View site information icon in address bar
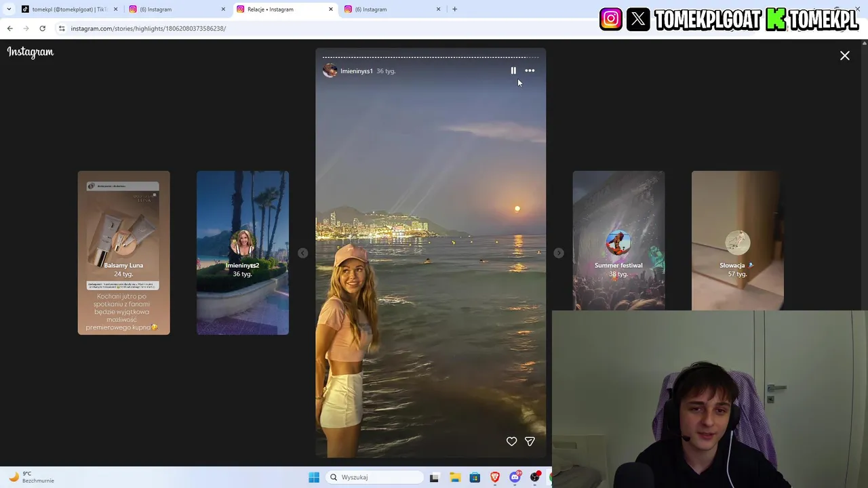Viewport: 868px width, 488px height. pos(62,28)
